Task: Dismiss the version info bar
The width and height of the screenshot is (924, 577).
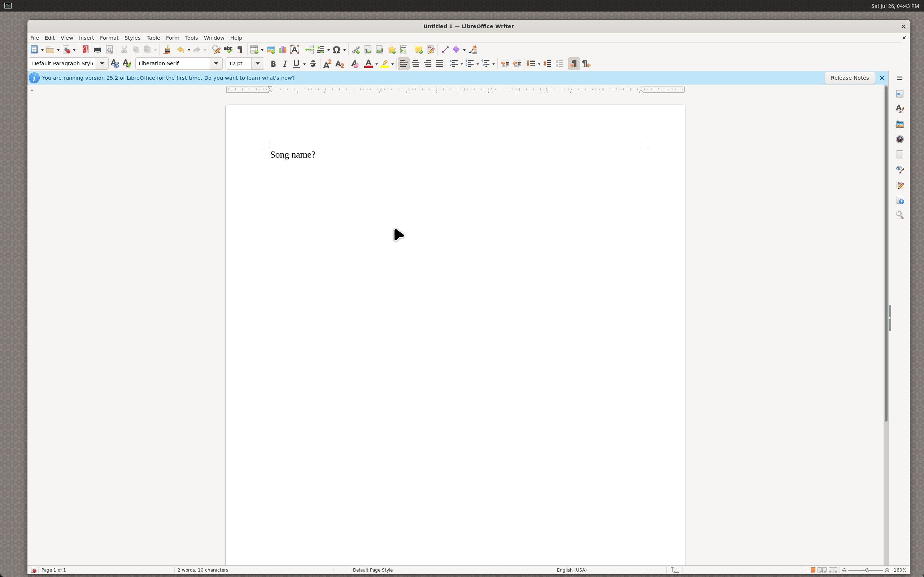Action: [882, 78]
